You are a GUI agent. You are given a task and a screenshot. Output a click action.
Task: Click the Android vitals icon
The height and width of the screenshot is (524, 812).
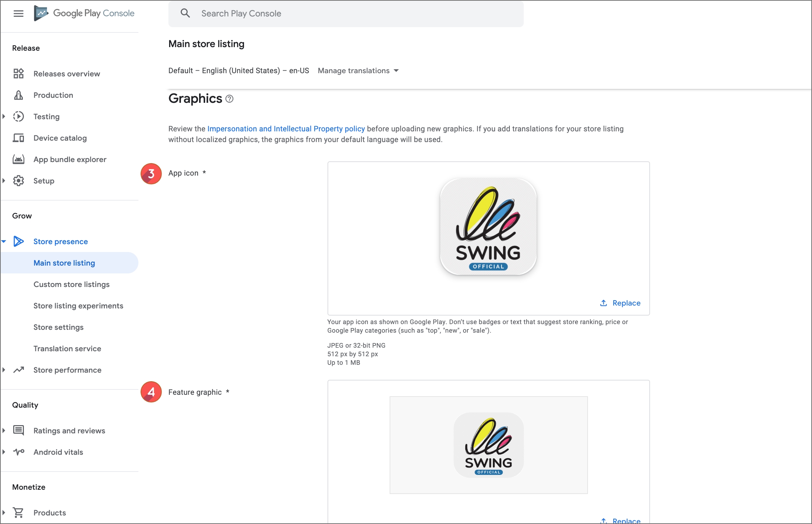click(x=19, y=452)
